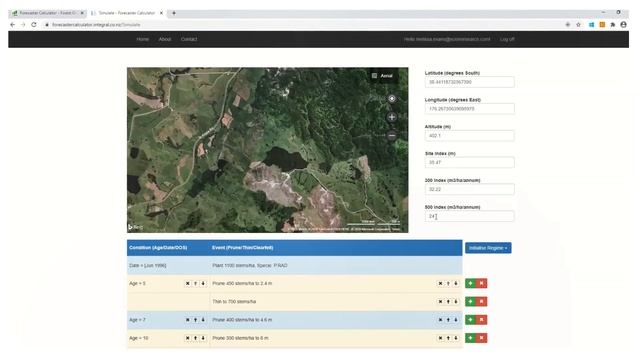Move the Age = 10 condition down
Image resolution: width=640 pixels, height=360 pixels.
(x=203, y=338)
